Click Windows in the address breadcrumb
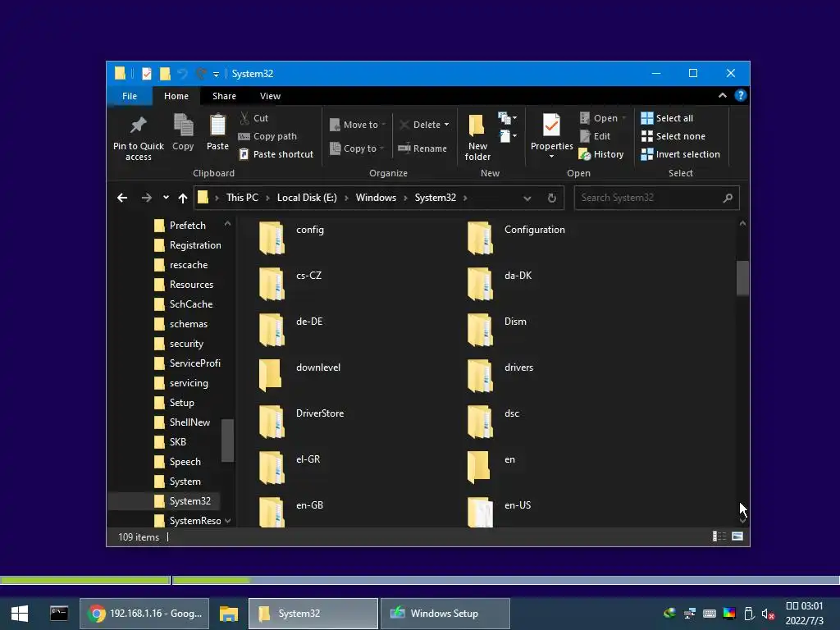 [376, 198]
